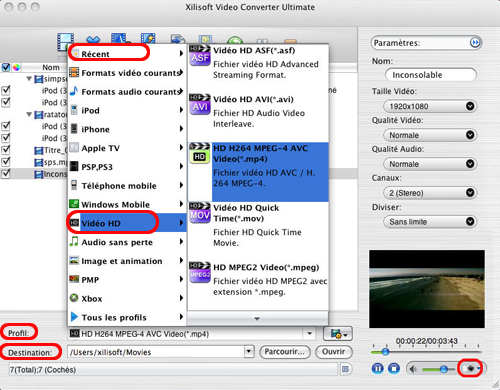Viewport: 500px width, 390px height.
Task: Click the Nom column header
Action: click(51, 67)
